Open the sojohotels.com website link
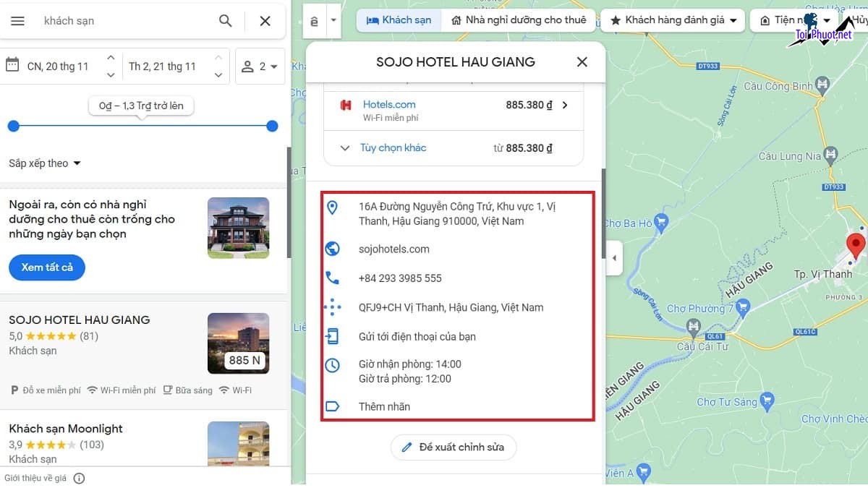The width and height of the screenshot is (868, 488). 394,249
